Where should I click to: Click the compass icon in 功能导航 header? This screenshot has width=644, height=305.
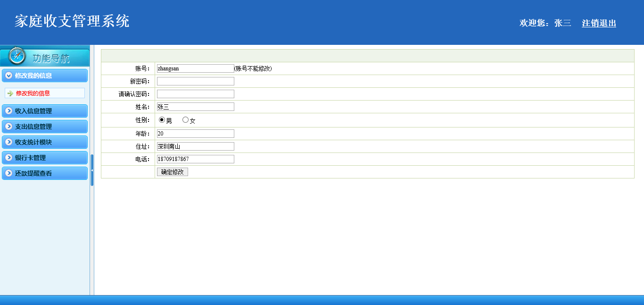(x=17, y=56)
